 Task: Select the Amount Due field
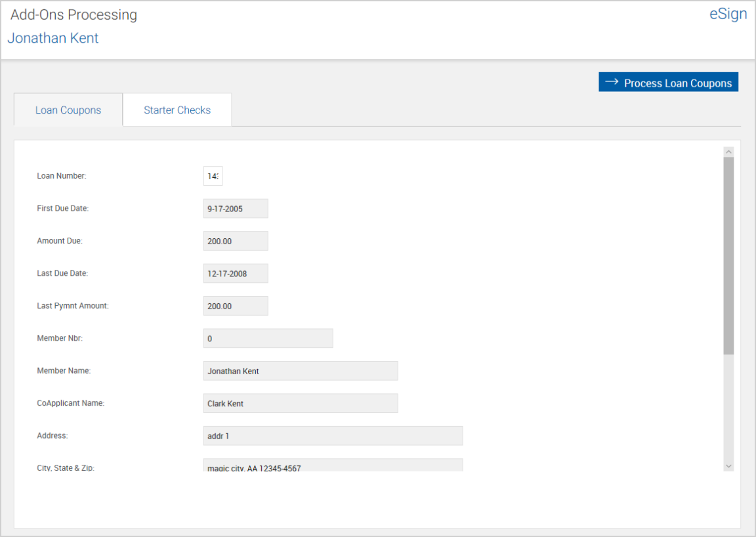[x=236, y=241]
